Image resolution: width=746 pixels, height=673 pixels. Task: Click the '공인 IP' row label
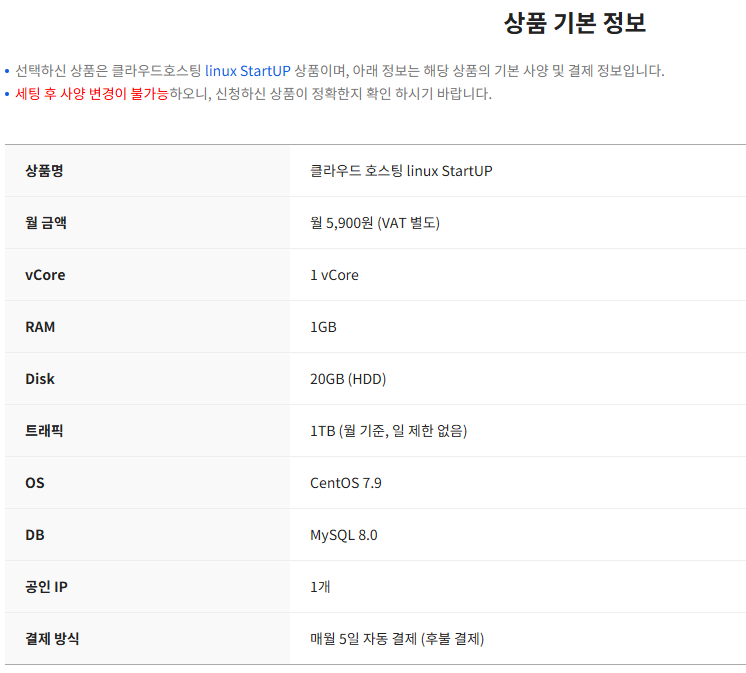tap(47, 586)
